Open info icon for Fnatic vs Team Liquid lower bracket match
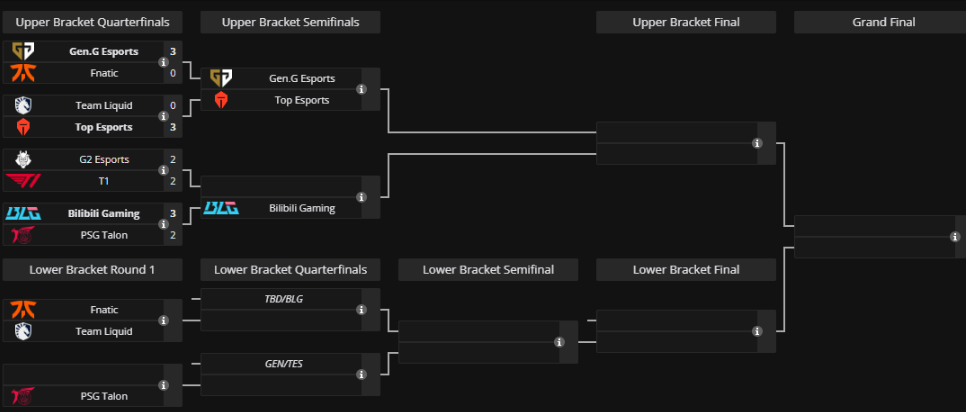Viewport: 966px width, 412px height. [x=163, y=321]
